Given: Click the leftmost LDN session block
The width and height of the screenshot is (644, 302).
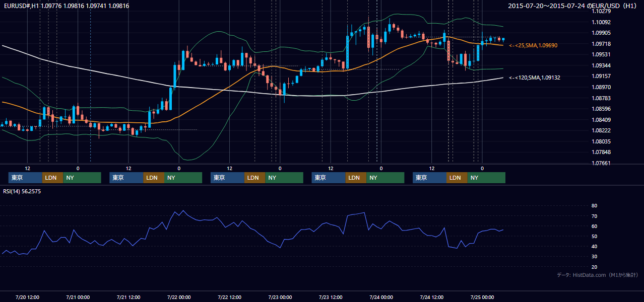Looking at the screenshot, I should pos(52,178).
